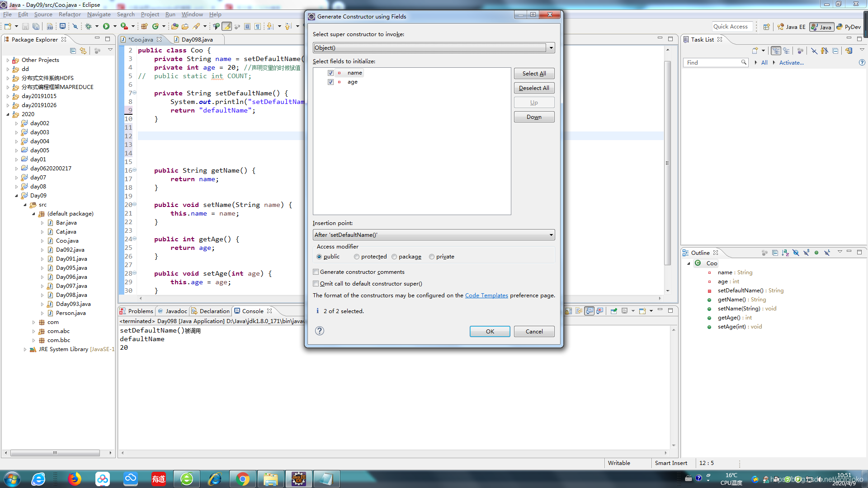Click Collapse All icon in Package Explorer
This screenshot has width=868, height=488.
coord(73,51)
